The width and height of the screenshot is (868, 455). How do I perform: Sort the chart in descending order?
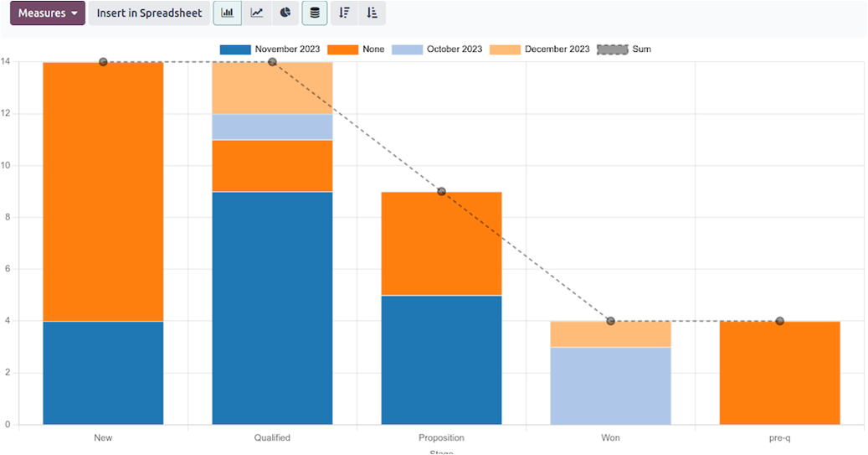coord(344,13)
